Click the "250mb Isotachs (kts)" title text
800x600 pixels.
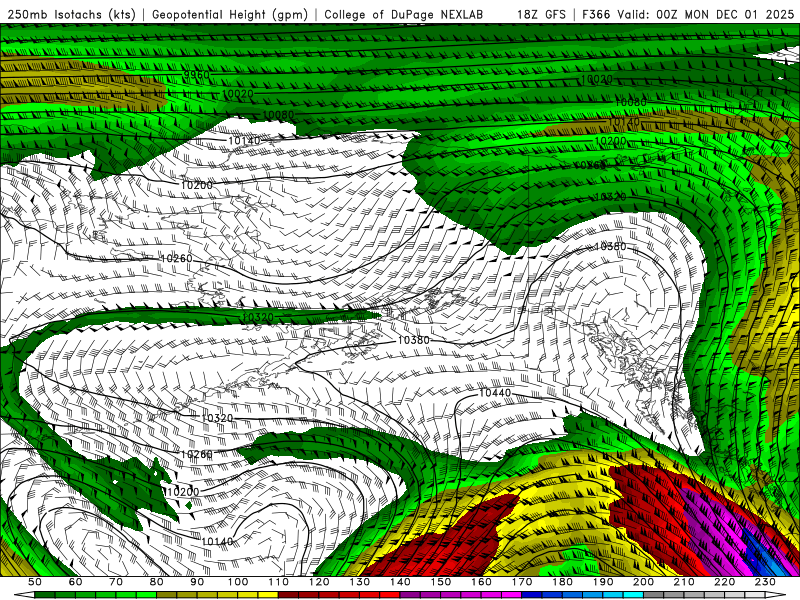tap(72, 15)
